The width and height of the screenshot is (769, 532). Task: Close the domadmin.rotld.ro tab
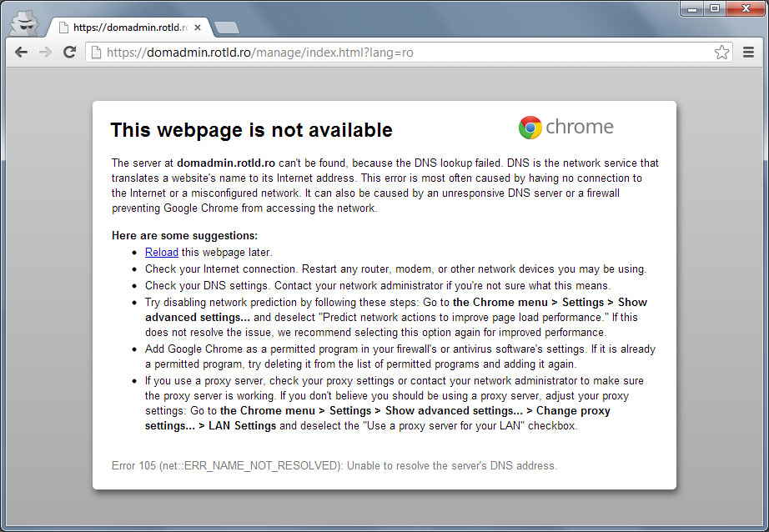(198, 28)
